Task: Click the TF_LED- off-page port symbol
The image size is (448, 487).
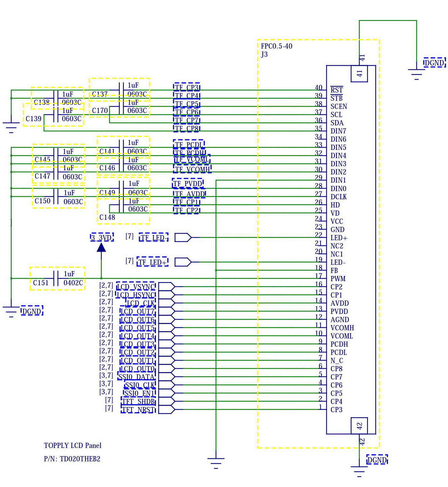Action: tap(183, 237)
